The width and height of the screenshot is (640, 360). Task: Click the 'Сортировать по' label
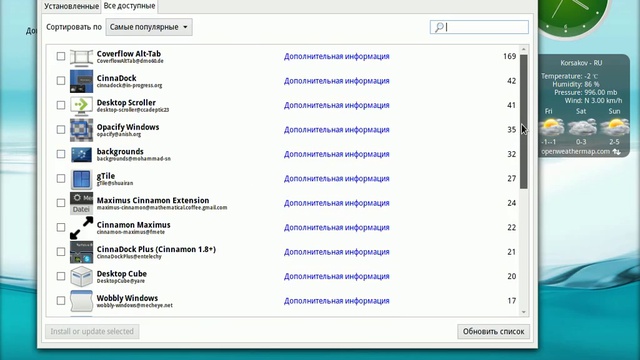coord(74,27)
